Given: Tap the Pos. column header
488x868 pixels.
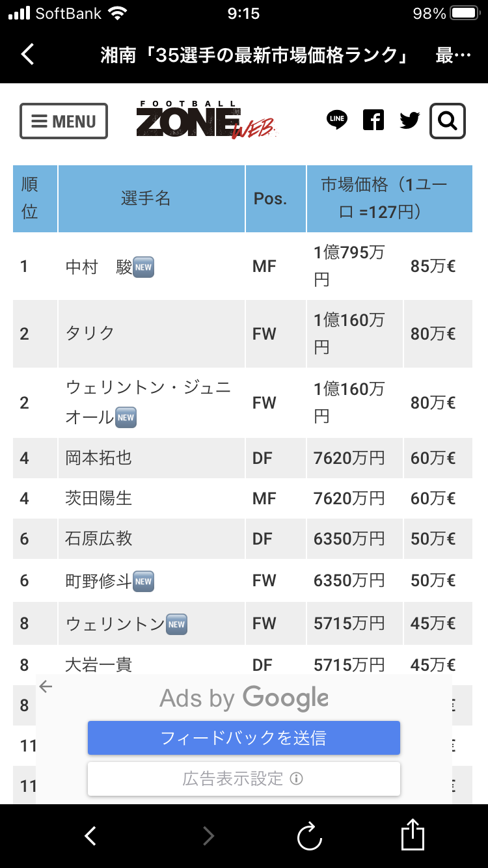Looking at the screenshot, I should (x=270, y=198).
